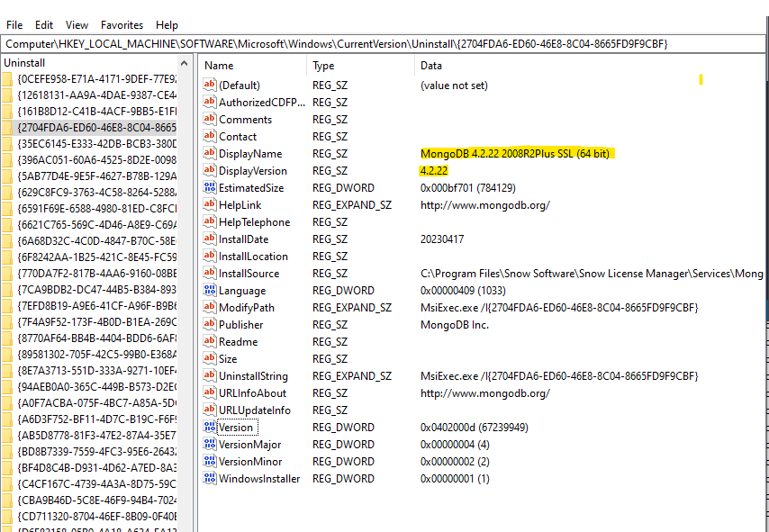The width and height of the screenshot is (769, 532).
Task: Click the DWORD icon for VersionMinor
Action: (x=210, y=462)
